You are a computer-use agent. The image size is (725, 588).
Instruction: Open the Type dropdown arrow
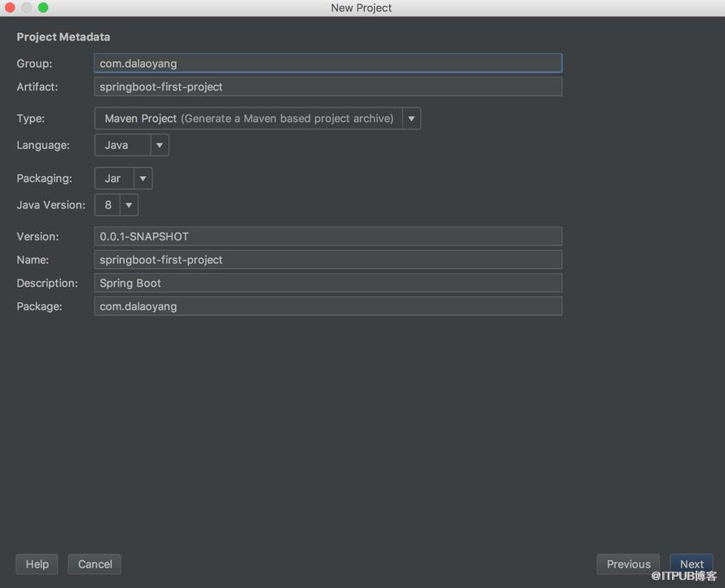click(x=411, y=119)
